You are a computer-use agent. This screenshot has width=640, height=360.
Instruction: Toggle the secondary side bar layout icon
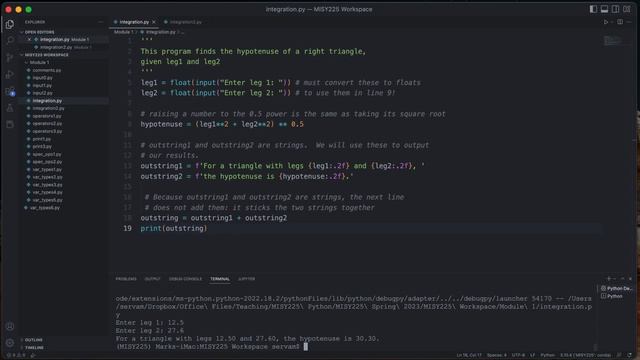[x=615, y=9]
